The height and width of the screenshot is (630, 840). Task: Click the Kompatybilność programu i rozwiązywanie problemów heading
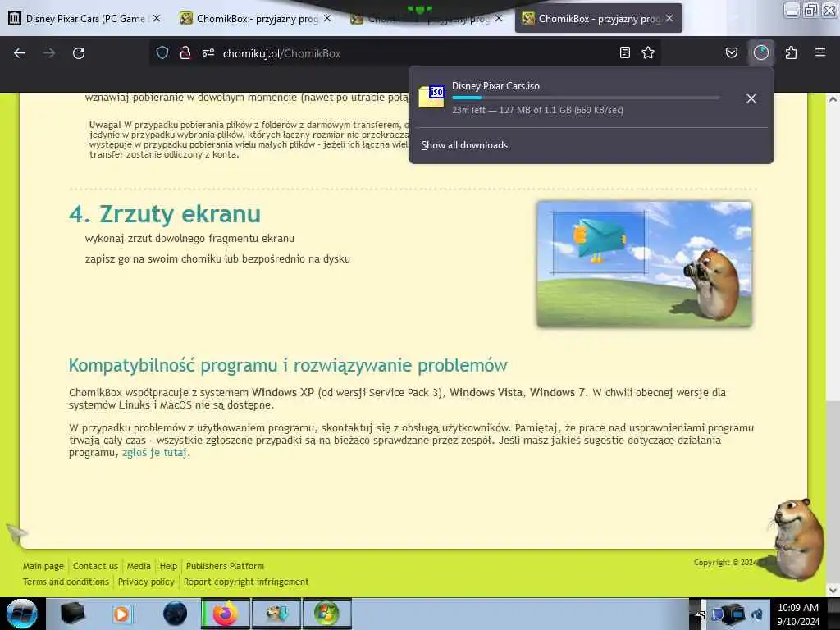(288, 366)
